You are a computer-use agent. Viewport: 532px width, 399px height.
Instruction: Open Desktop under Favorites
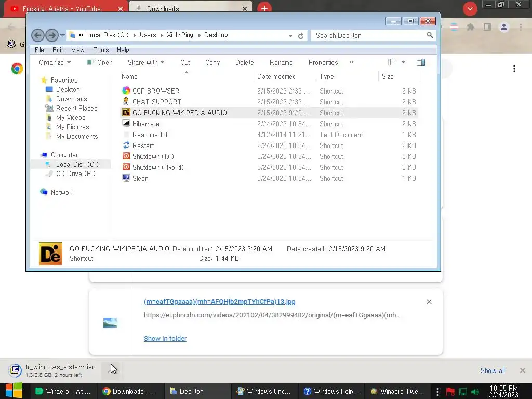(68, 89)
